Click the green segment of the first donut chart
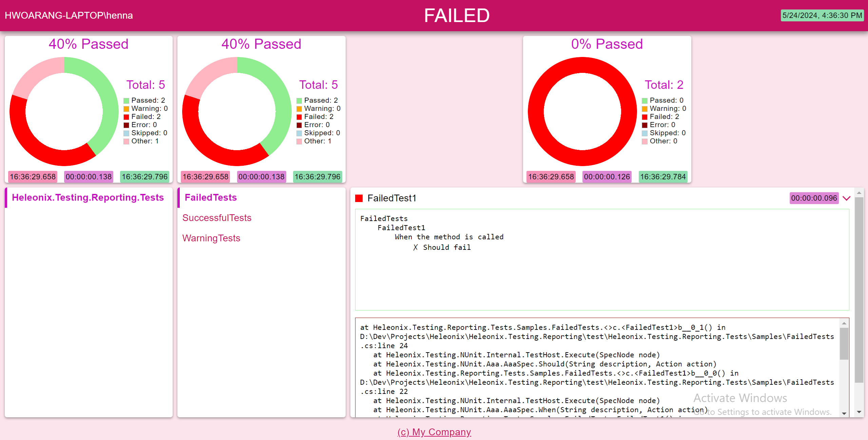 [109, 98]
